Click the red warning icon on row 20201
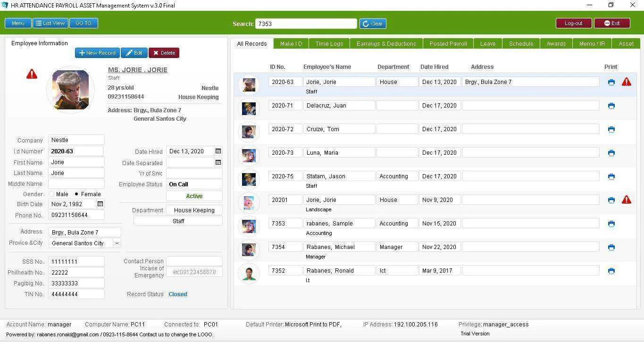 (x=626, y=200)
